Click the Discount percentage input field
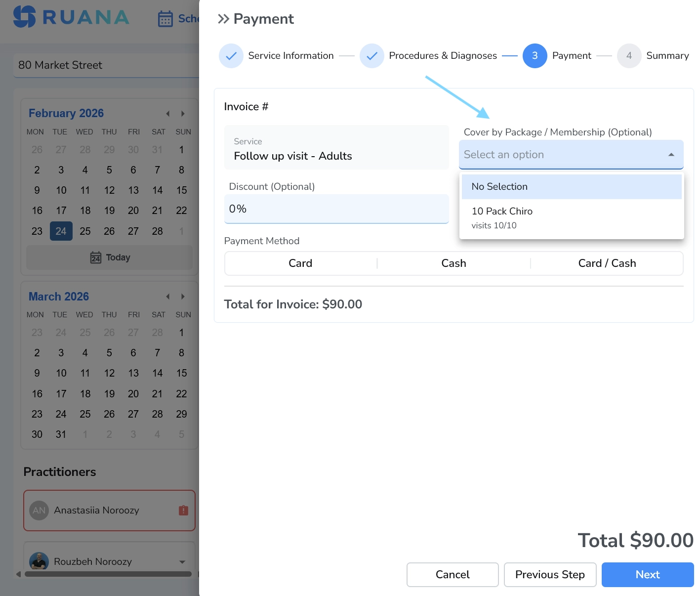The height and width of the screenshot is (596, 700). pos(336,209)
